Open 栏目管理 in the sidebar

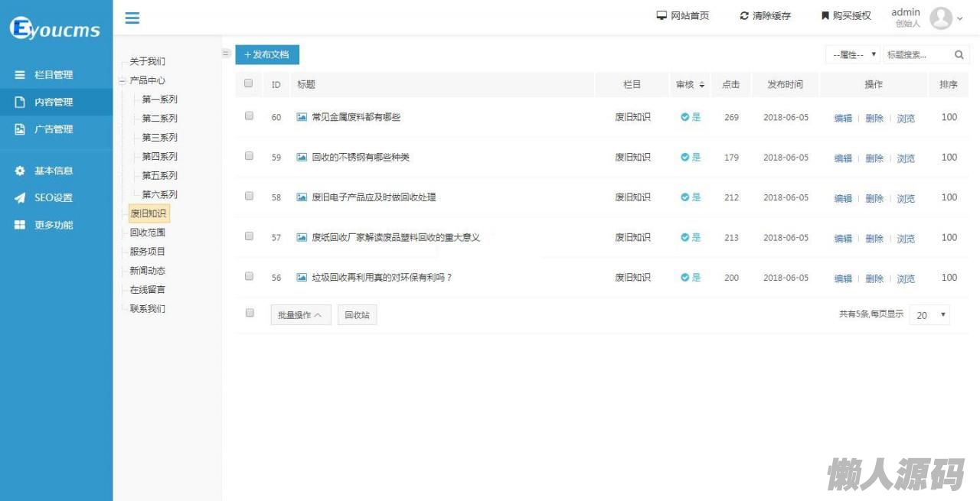(x=54, y=75)
